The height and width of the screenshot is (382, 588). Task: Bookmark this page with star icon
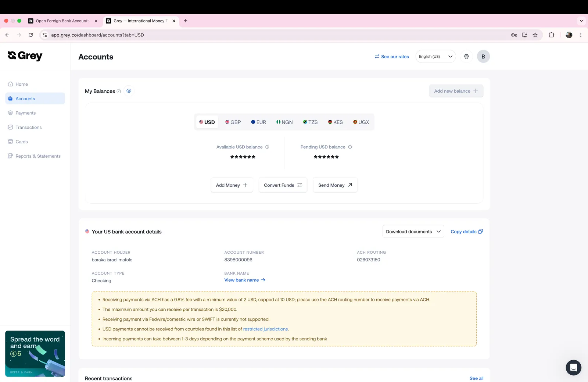535,35
